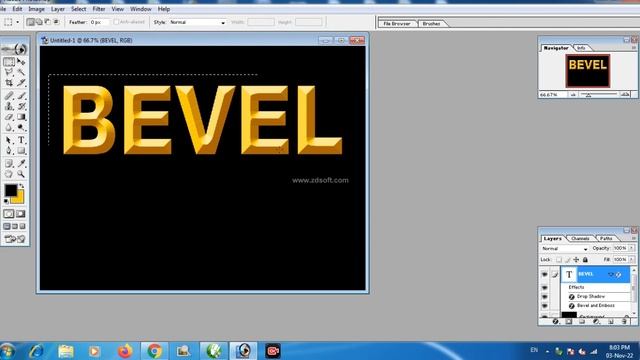The image size is (640, 360).
Task: Toggle Lock all in Layers panel
Action: click(x=585, y=260)
